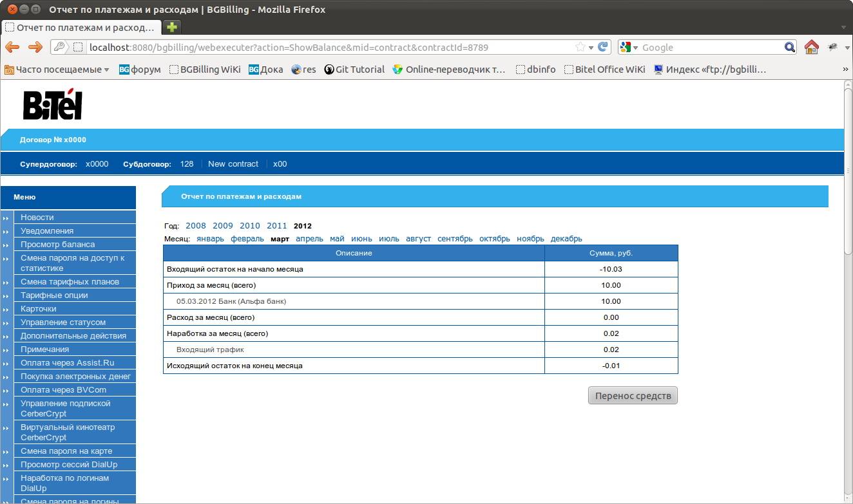This screenshot has height=504, width=853.
Task: Click the URL address field
Action: (329, 47)
